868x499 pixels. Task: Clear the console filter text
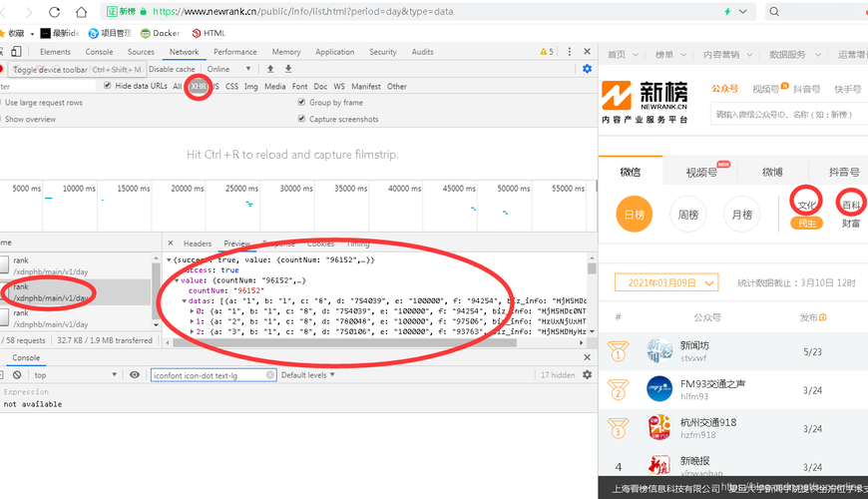(x=270, y=375)
